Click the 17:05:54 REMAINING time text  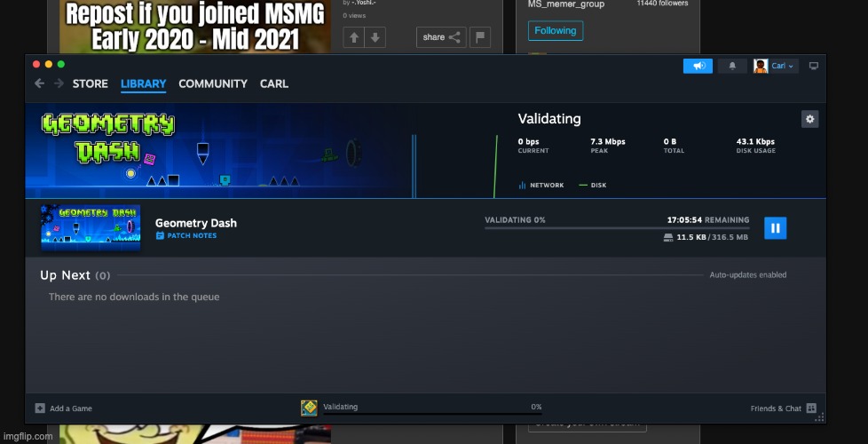708,220
